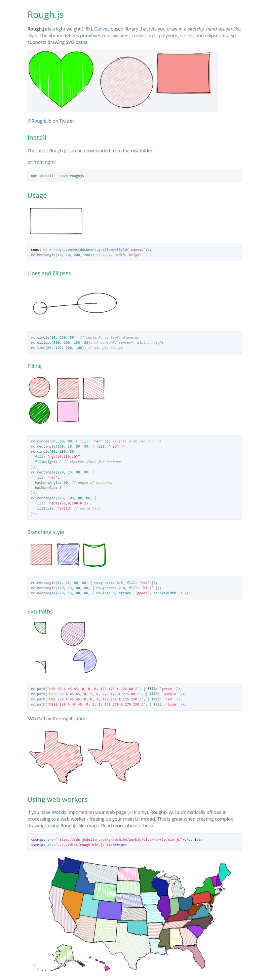Click the hatched pink circle in banner
269x980 pixels.
(x=126, y=82)
